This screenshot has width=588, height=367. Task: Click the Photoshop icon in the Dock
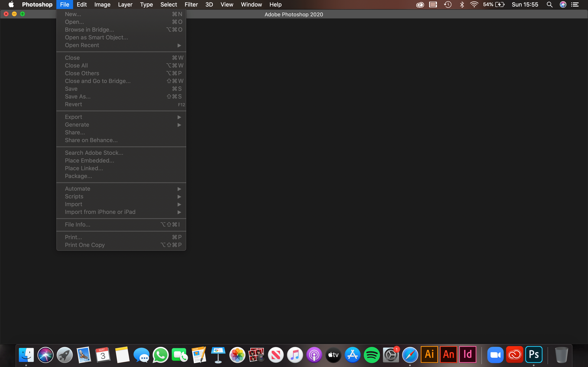534,354
